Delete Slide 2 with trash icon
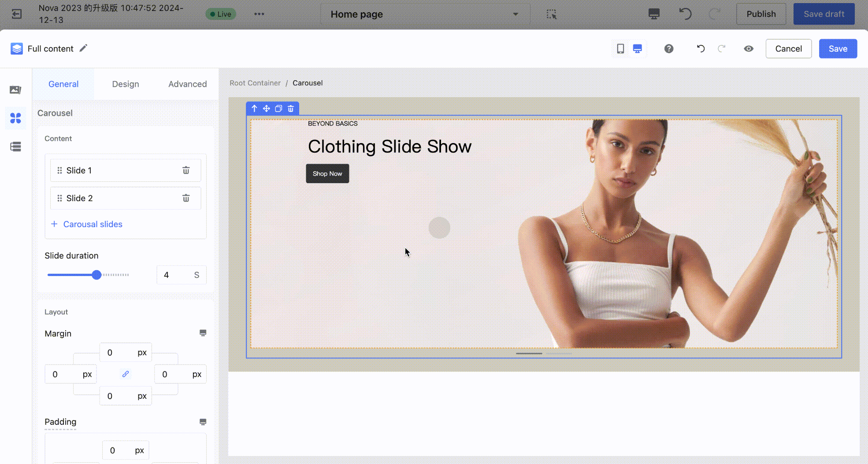 (x=186, y=198)
